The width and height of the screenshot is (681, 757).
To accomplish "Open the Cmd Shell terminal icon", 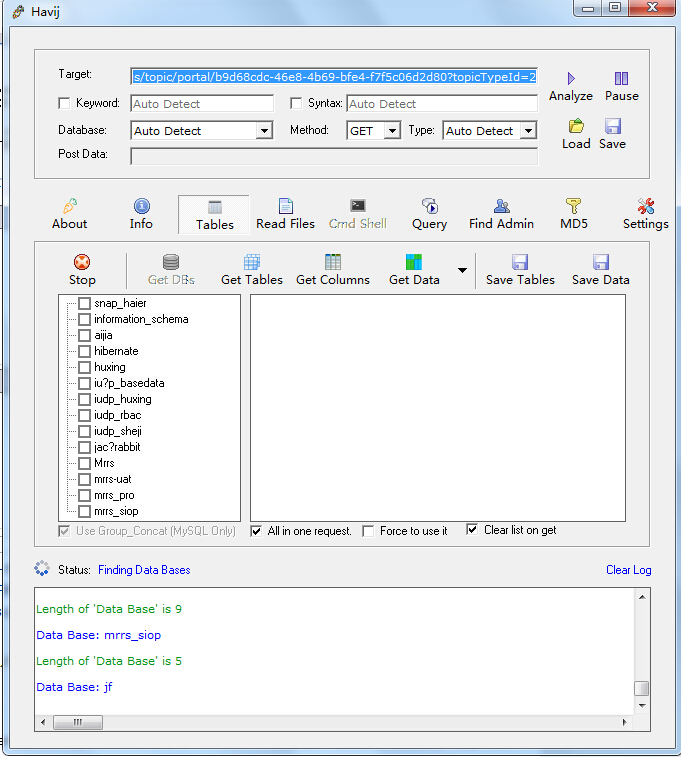I will [x=358, y=206].
